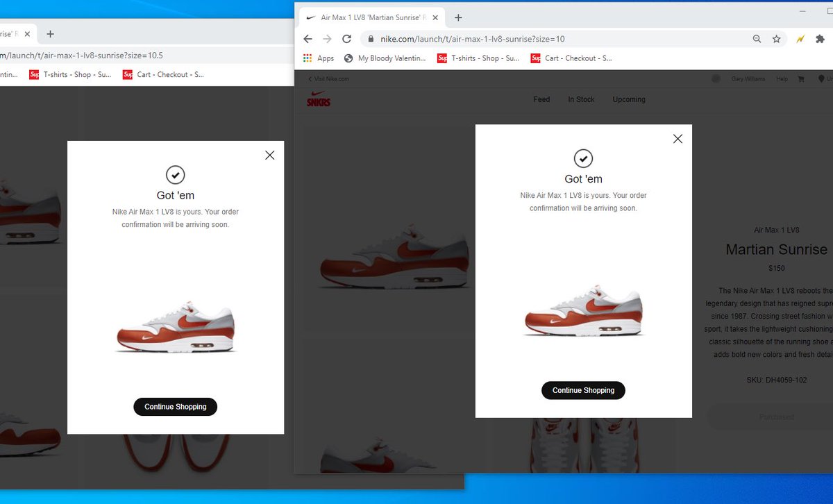This screenshot has height=504, width=833.
Task: Open the Extensions puzzle icon
Action: pyautogui.click(x=819, y=39)
